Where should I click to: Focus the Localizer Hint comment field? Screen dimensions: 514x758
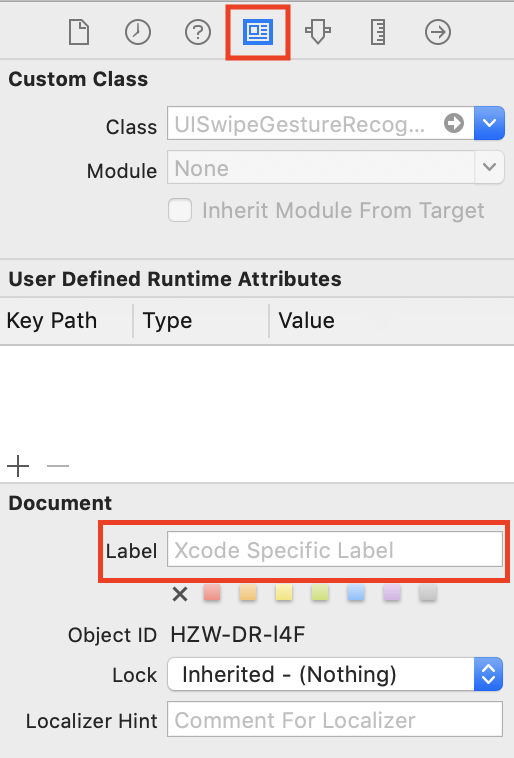[335, 720]
